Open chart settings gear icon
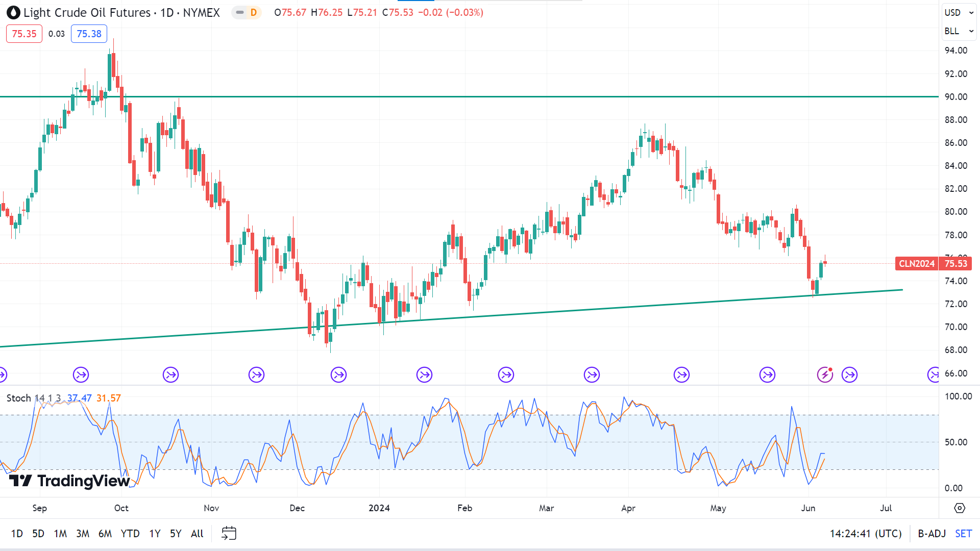This screenshot has width=980, height=551. [x=960, y=508]
